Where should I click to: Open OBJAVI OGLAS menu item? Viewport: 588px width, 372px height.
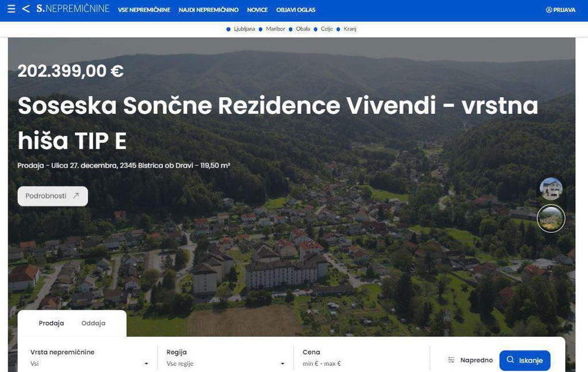(x=296, y=10)
